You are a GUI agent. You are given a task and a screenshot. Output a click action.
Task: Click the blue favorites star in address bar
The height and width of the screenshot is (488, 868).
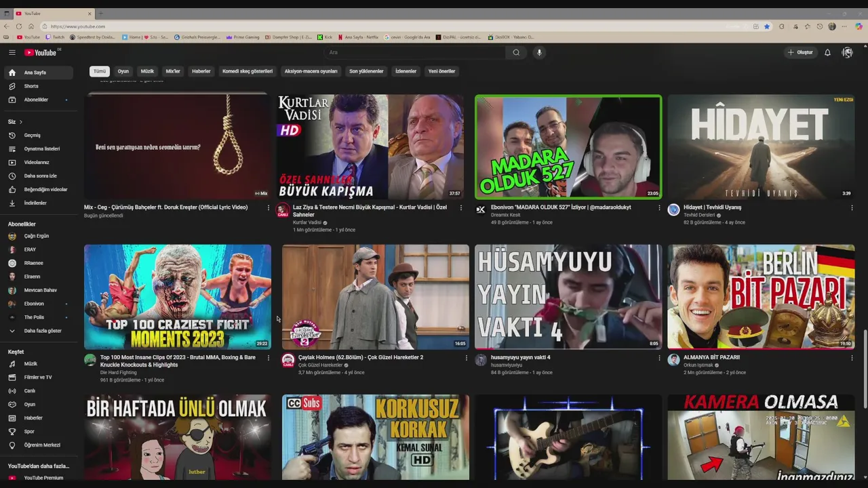[x=767, y=26]
